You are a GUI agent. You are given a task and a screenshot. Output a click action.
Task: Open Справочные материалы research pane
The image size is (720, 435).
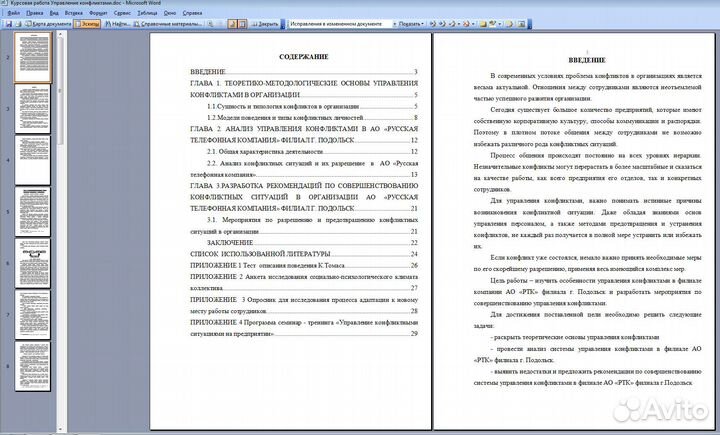167,21
